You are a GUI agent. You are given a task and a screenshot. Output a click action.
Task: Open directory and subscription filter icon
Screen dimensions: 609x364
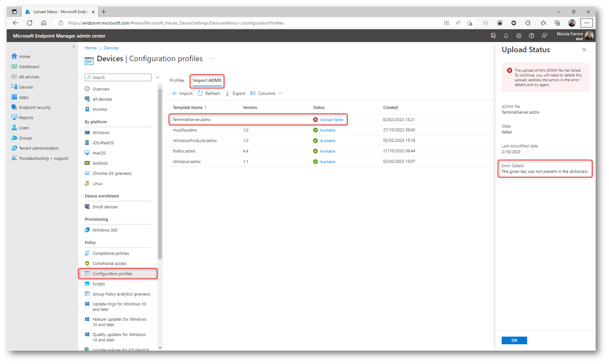[493, 36]
